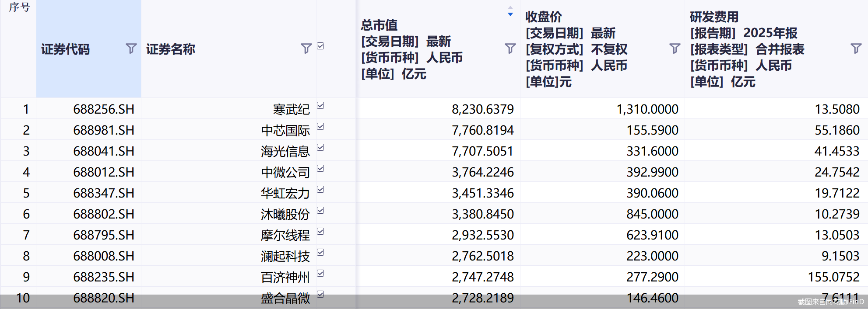Click the stock name 沐曦股份
The image size is (868, 309).
pyautogui.click(x=285, y=214)
